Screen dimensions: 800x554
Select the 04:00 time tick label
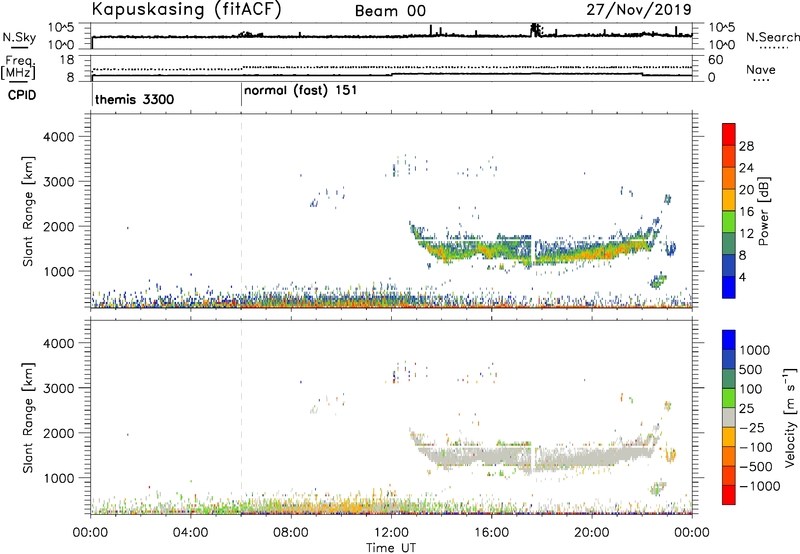[190, 533]
